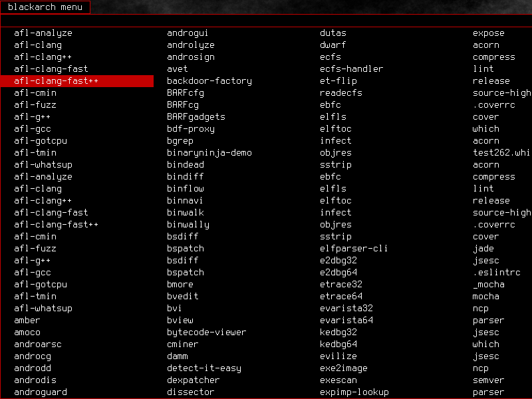
Task: Launch exe2image from the third column
Action: click(x=343, y=368)
